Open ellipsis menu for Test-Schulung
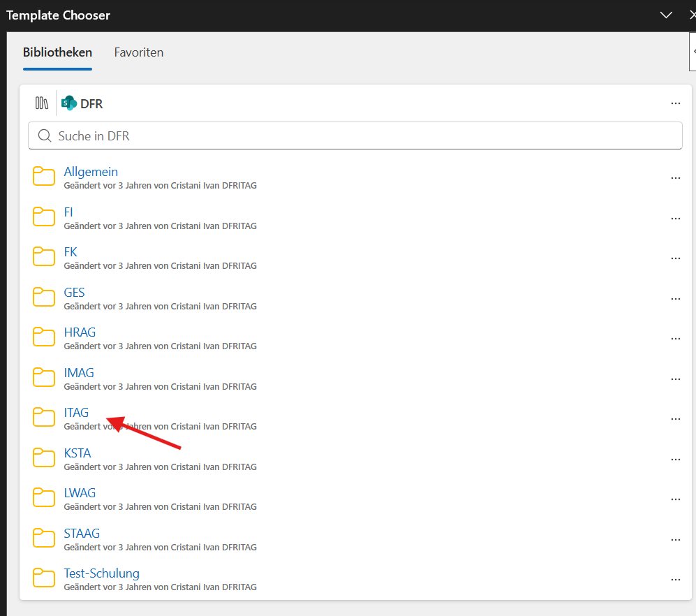Viewport: 696px width, 616px height. (675, 580)
